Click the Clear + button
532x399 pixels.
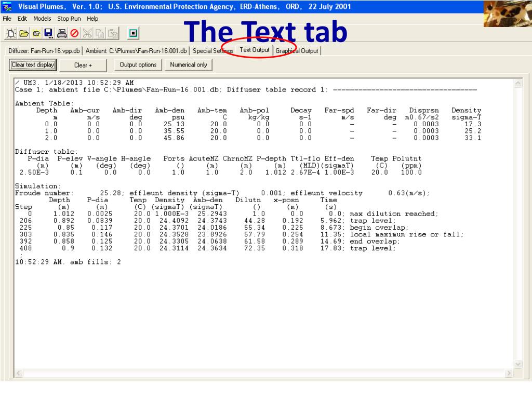(83, 65)
